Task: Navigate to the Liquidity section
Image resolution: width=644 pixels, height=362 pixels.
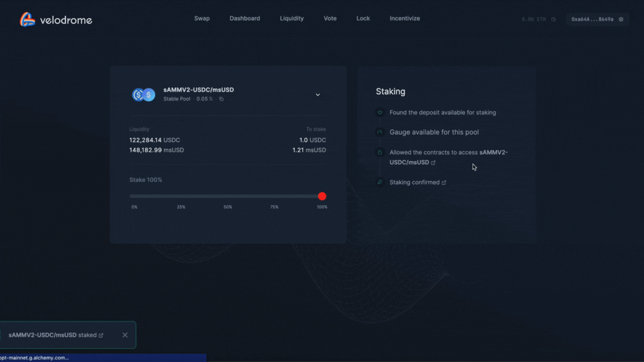Action: pyautogui.click(x=291, y=18)
